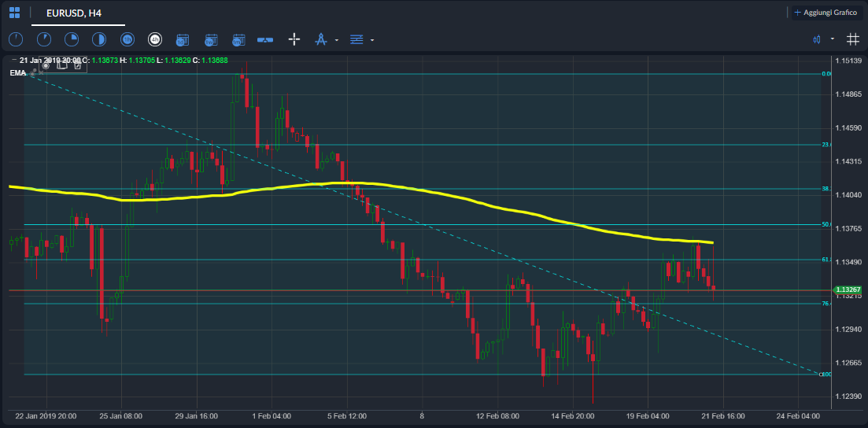The height and width of the screenshot is (428, 868).
Task: Click the current price tag 1.13267
Action: point(848,290)
